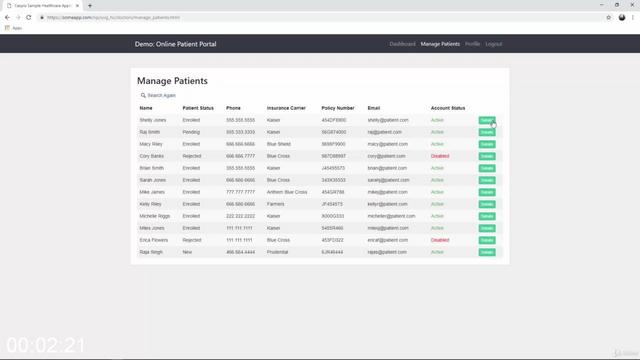
Task: Click the Phone column header
Action: click(233, 108)
